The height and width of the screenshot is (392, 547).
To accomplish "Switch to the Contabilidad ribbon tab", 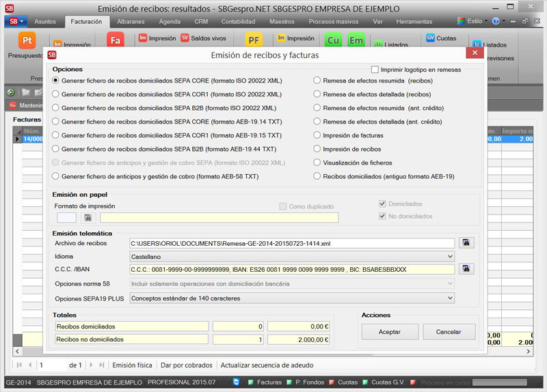I will click(x=238, y=21).
